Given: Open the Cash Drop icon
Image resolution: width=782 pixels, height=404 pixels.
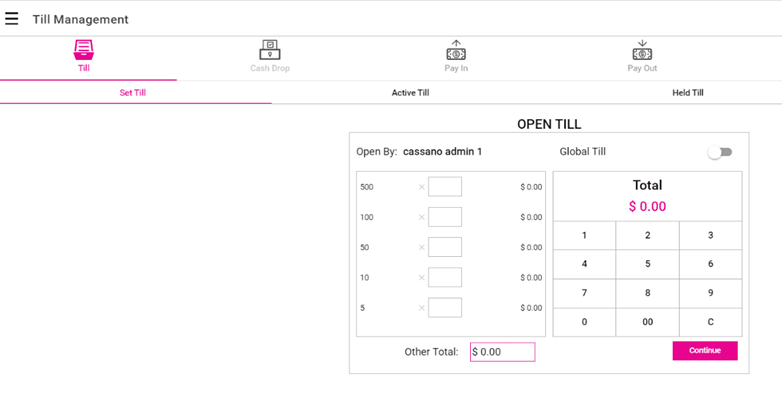Looking at the screenshot, I should [x=270, y=50].
